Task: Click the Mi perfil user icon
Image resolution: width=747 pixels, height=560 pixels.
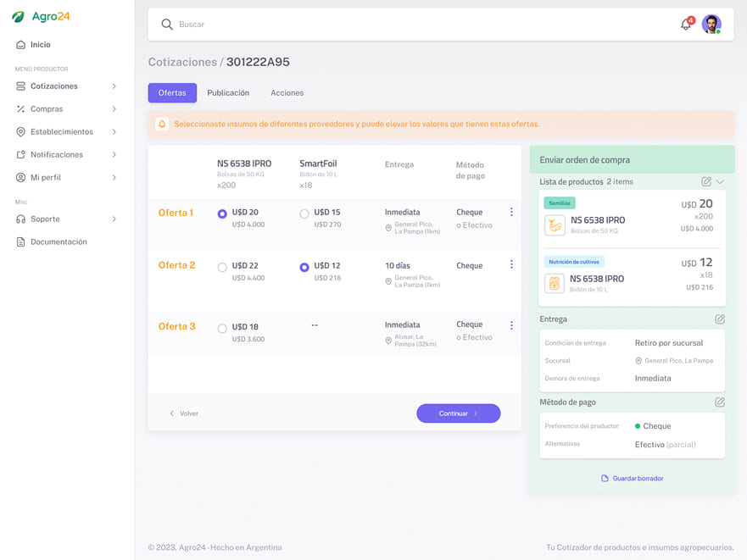Action: tap(20, 178)
